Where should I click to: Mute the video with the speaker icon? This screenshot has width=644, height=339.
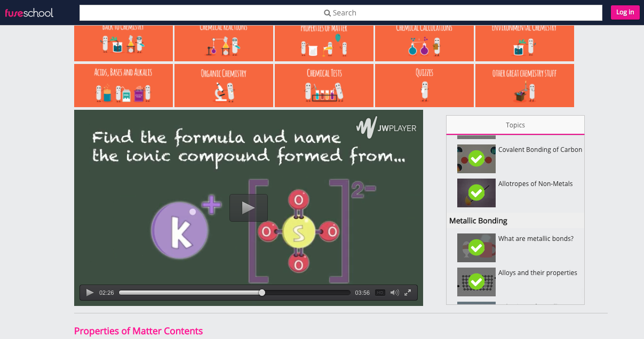(394, 292)
